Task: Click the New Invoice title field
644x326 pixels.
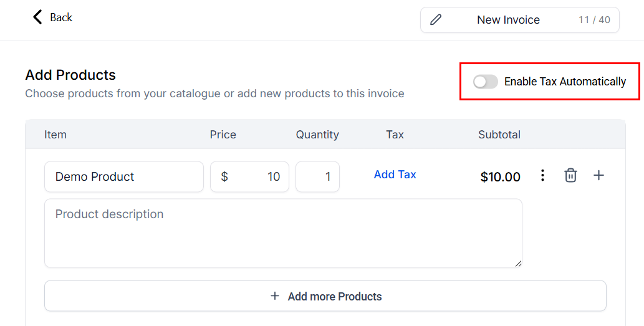Action: tap(508, 20)
